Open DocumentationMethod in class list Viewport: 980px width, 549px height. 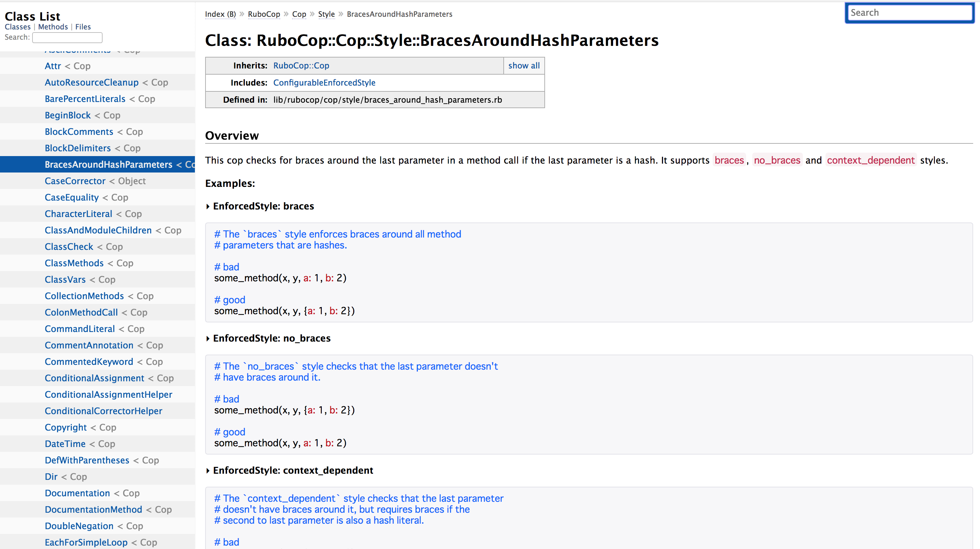click(x=93, y=509)
